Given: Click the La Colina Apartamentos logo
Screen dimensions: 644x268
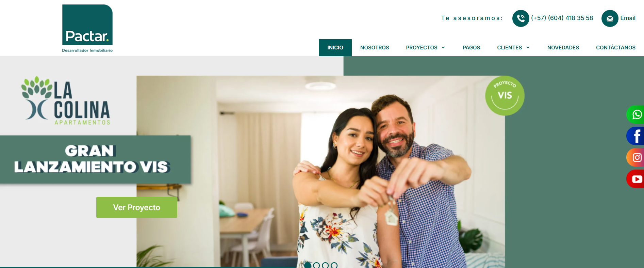Looking at the screenshot, I should click(x=66, y=101).
